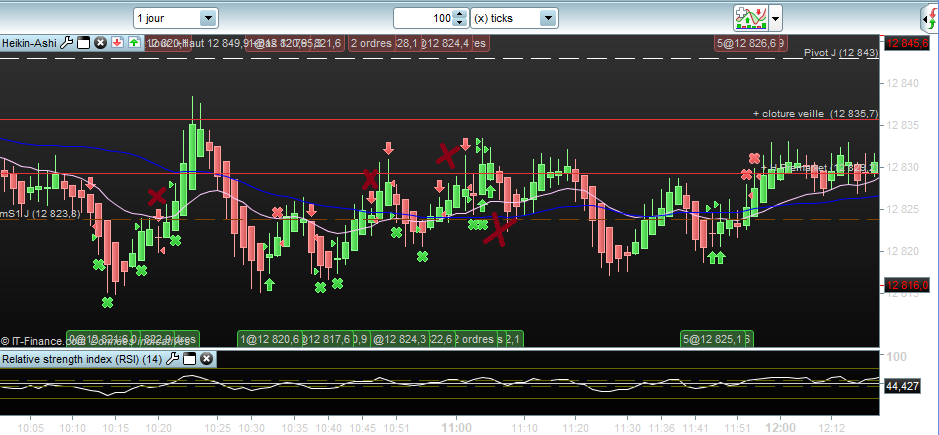
Task: Click the 12 840 price axis label
Action: pyautogui.click(x=902, y=83)
